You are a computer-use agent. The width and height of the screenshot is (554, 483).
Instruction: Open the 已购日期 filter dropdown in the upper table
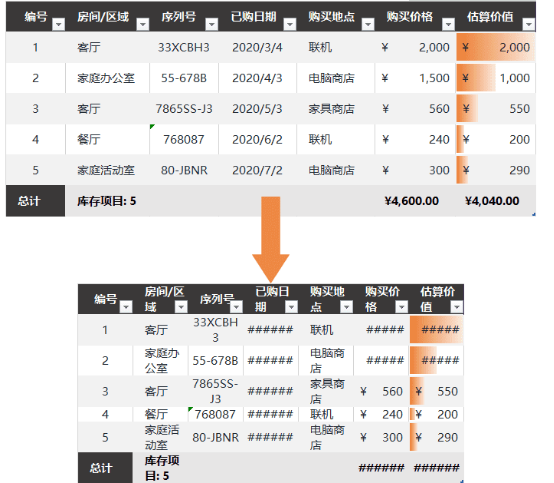290,24
